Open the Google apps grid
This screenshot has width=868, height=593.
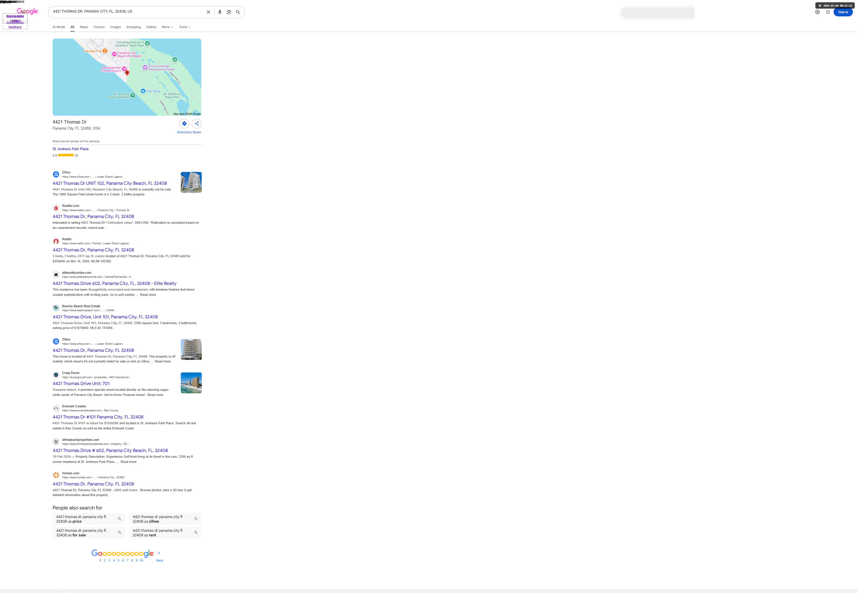828,12
